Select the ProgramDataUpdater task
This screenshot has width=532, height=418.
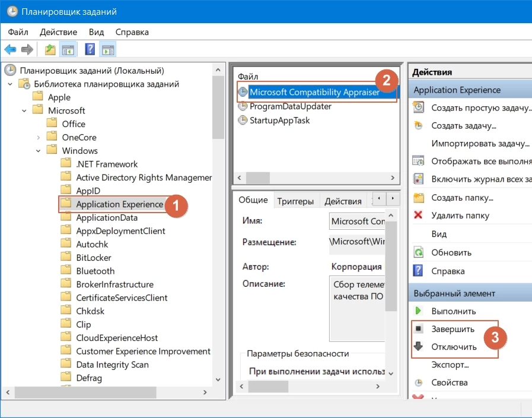point(290,106)
